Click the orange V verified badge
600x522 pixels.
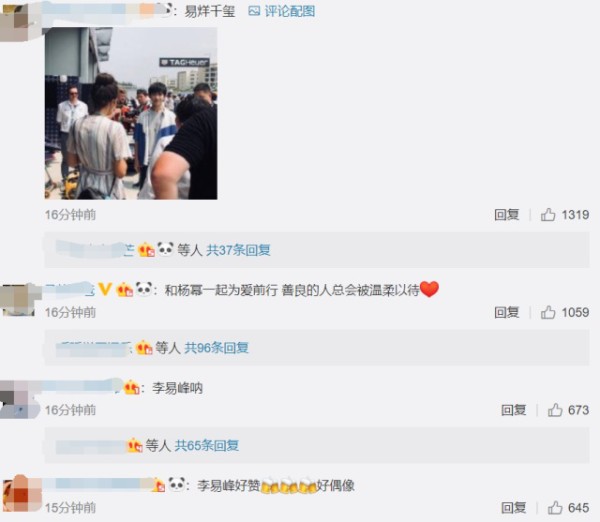105,289
